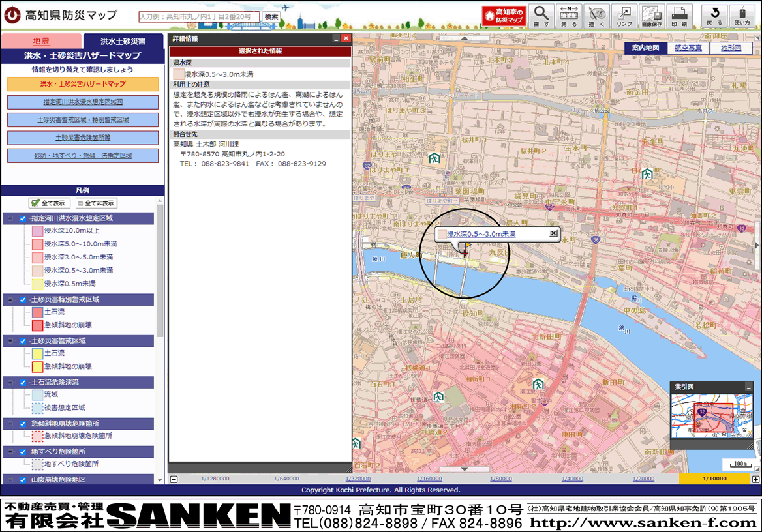
Task: Click the 索引図 overview map thumbnail
Action: [x=712, y=417]
